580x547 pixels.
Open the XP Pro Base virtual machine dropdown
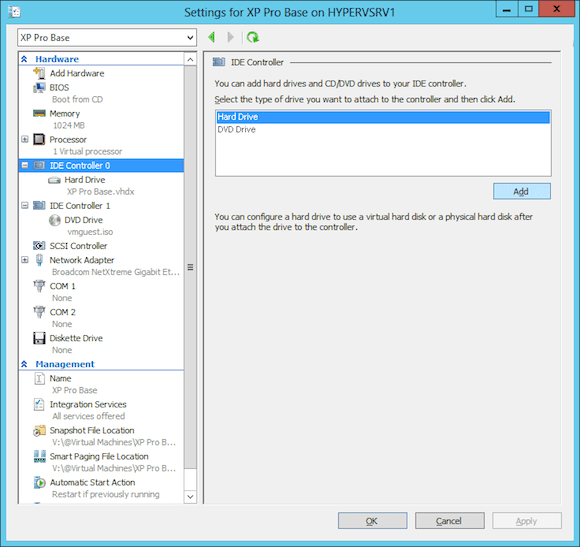tap(107, 38)
